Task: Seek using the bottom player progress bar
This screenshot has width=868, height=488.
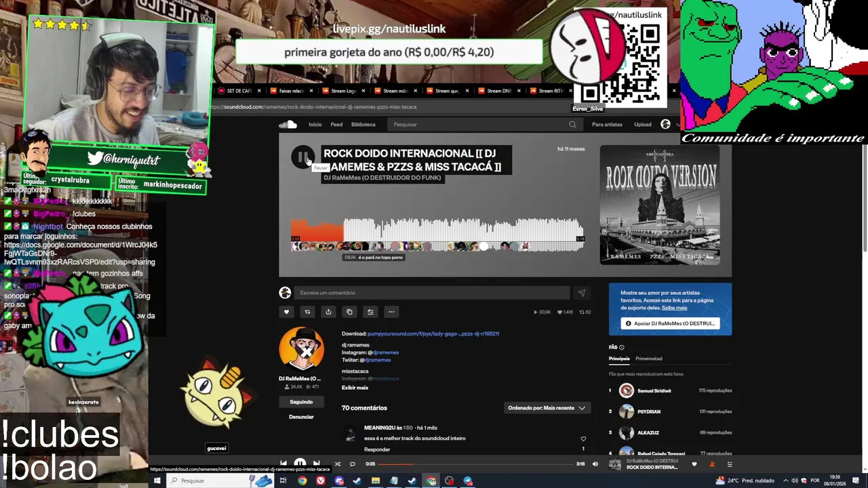Action: point(476,464)
